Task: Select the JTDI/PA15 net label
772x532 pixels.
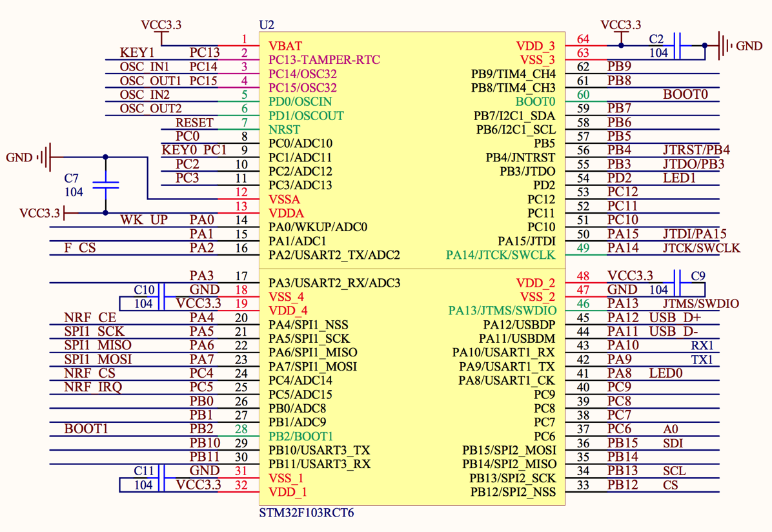Action: point(695,234)
